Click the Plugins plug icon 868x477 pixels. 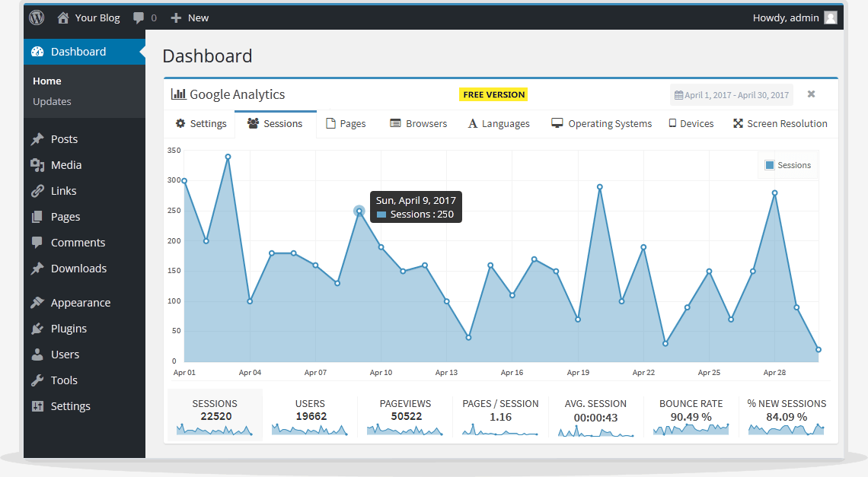click(37, 329)
